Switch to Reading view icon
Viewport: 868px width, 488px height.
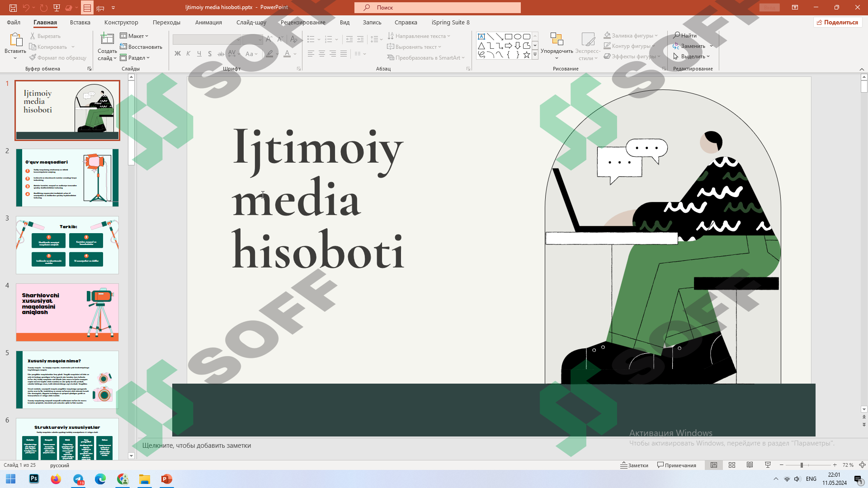[x=750, y=465]
